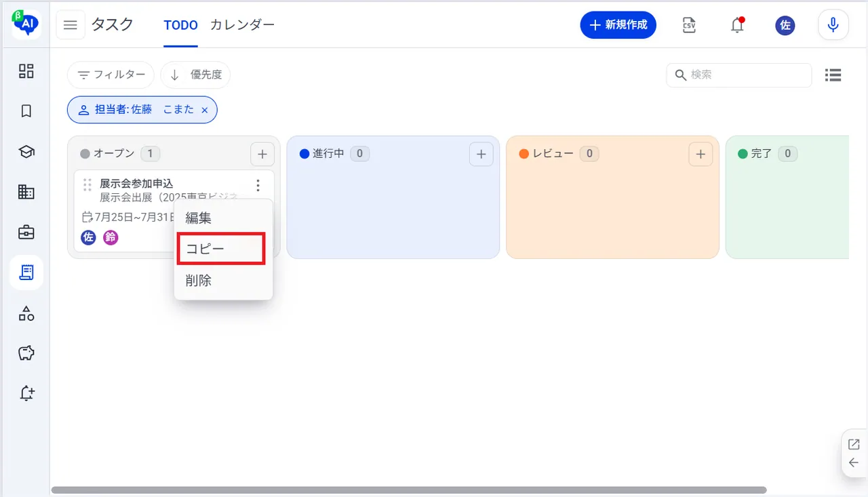Add a task to the オープン column
Image resolution: width=868 pixels, height=497 pixels.
point(262,155)
